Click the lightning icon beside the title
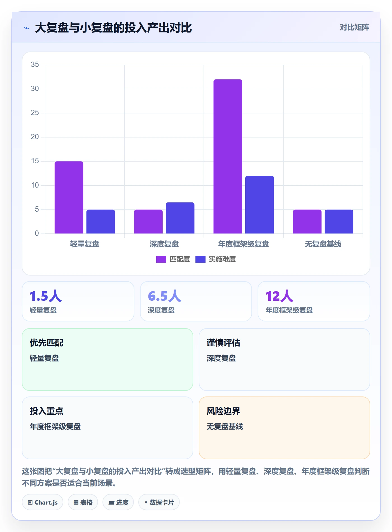Viewport: 392px width, 532px height. 27,28
